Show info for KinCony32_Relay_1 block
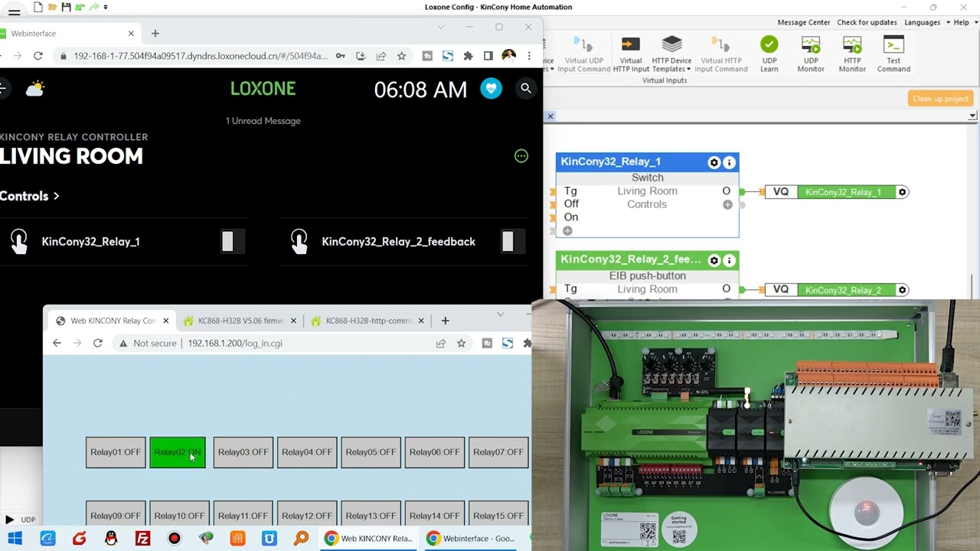980x551 pixels. tap(729, 162)
